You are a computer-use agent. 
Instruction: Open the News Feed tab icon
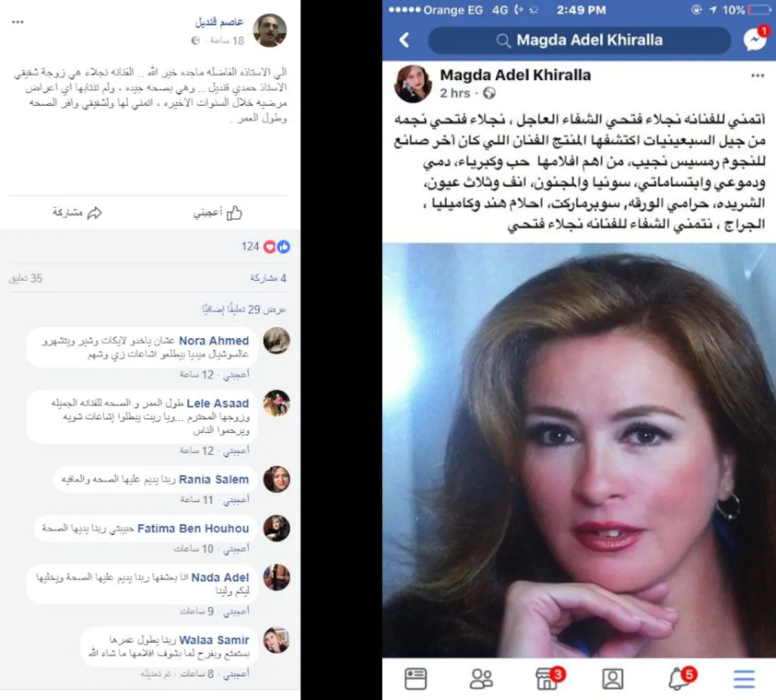click(416, 679)
